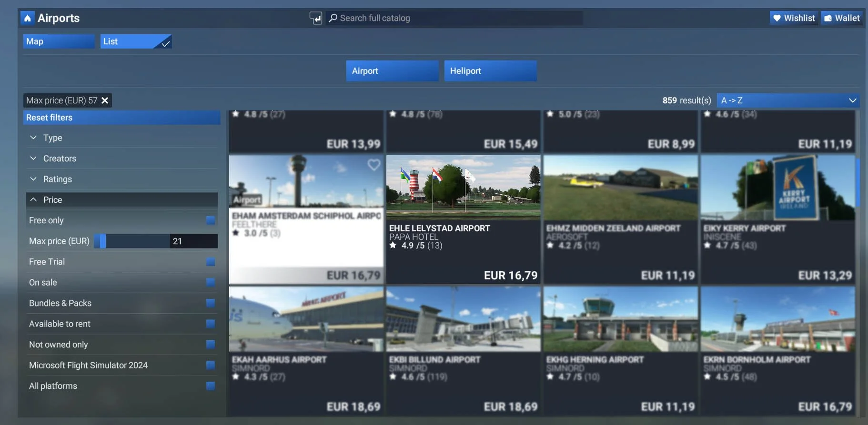Toggle the Microsoft Flight Simulator 2024 checkbox
The image size is (868, 425).
(x=210, y=365)
